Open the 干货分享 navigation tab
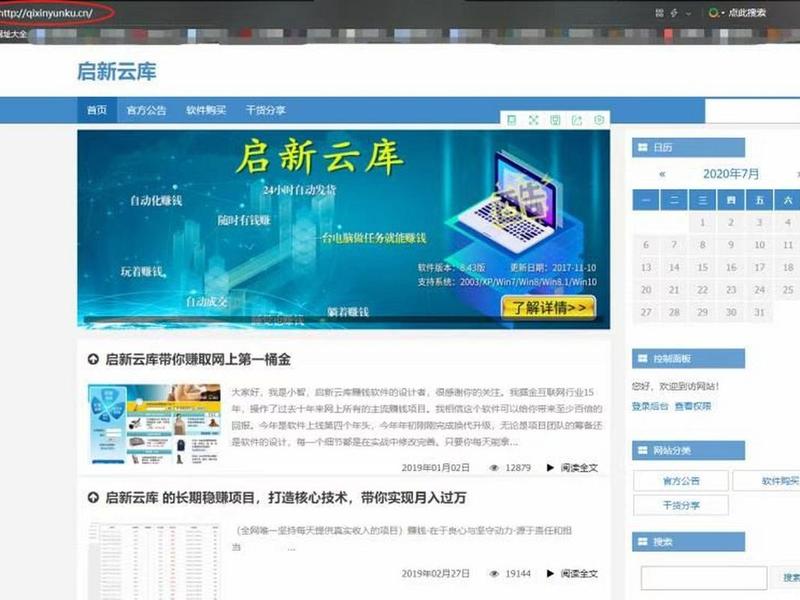800x600 pixels. [266, 110]
